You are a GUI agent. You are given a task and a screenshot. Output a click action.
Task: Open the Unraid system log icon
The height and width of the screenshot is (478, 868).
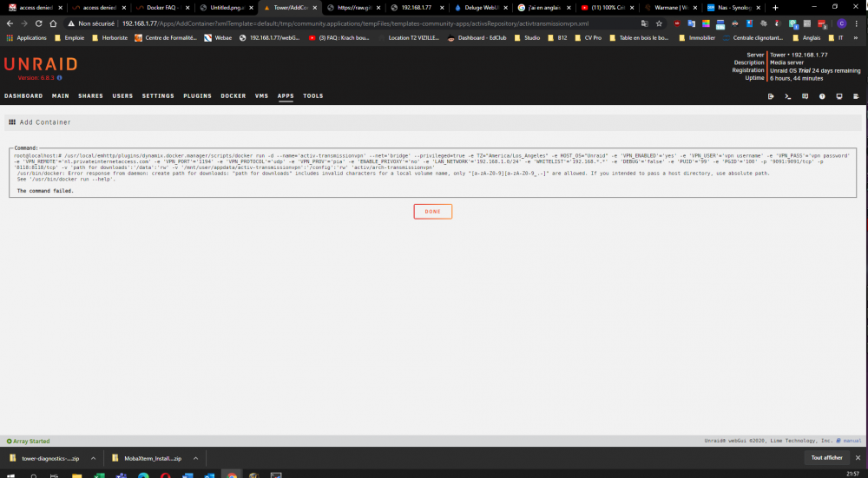click(x=856, y=96)
